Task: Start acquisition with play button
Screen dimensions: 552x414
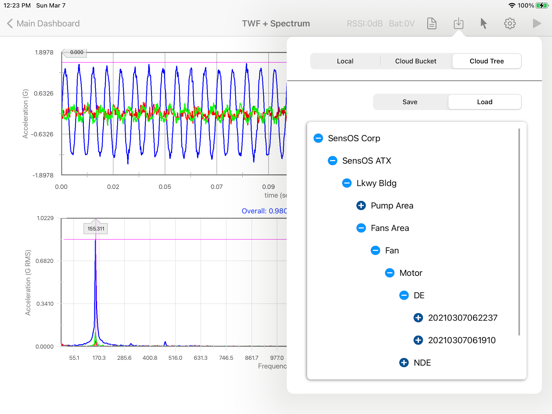Action: pos(537,24)
